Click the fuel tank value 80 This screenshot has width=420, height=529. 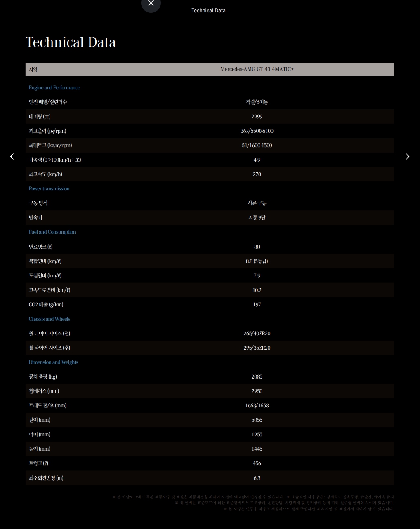[257, 247]
